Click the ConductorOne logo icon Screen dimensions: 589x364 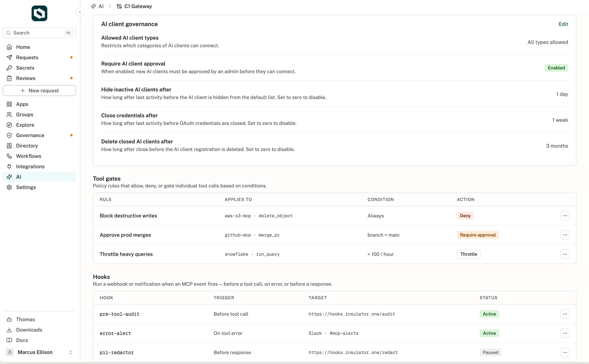click(x=39, y=13)
